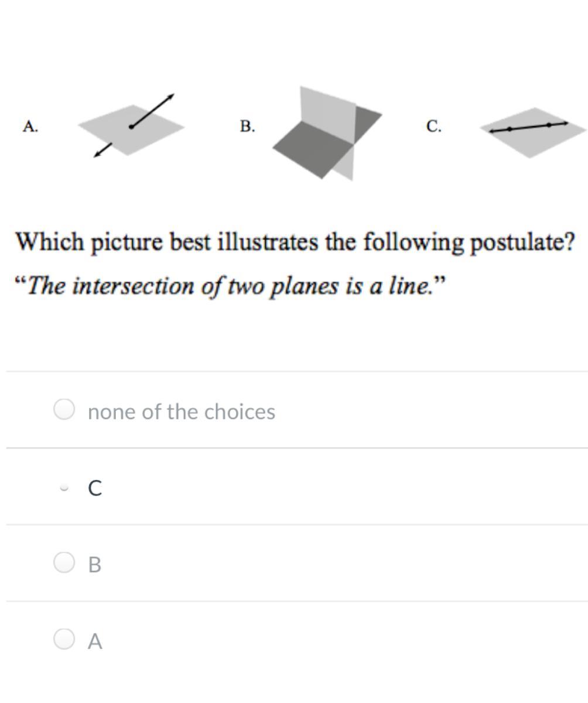Click the italic postulate about two planes

coord(231,286)
